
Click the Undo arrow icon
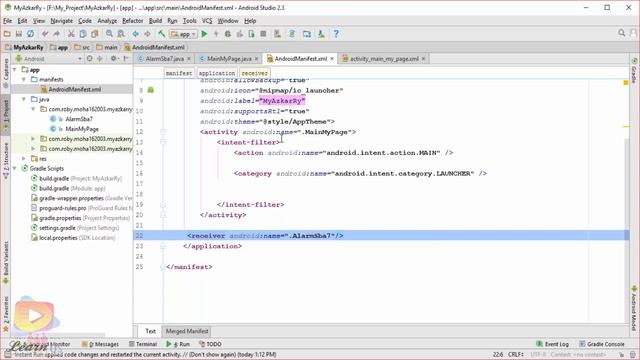tap(45, 34)
